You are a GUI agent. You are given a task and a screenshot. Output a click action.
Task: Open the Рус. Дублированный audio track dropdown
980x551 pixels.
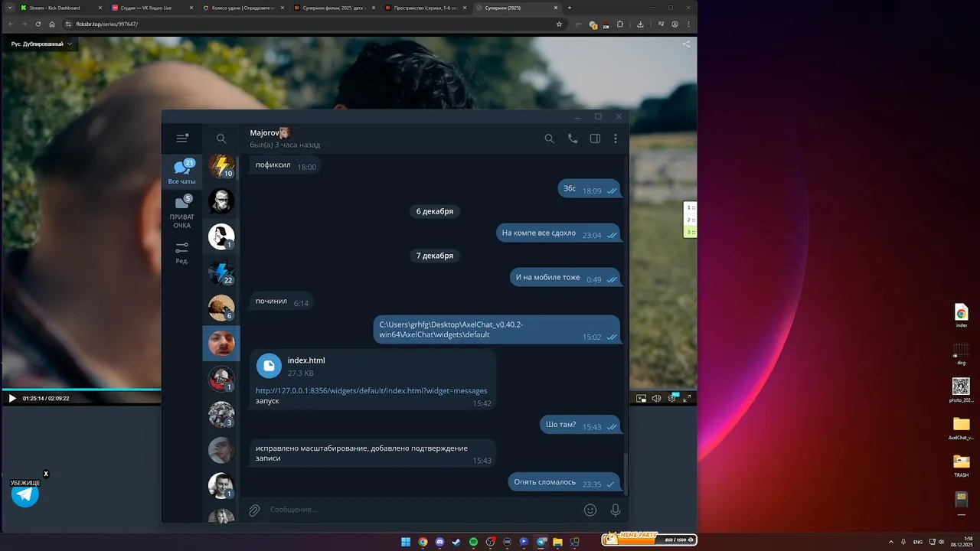point(41,44)
